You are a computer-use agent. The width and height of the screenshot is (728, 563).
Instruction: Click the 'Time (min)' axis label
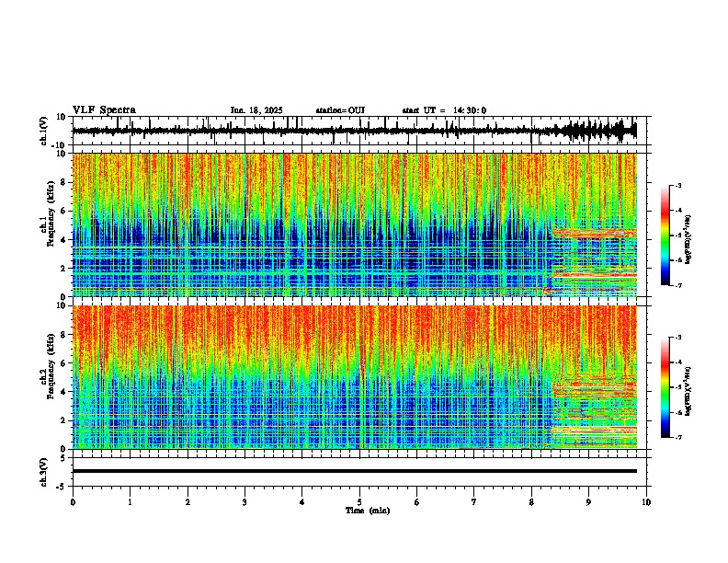[368, 511]
